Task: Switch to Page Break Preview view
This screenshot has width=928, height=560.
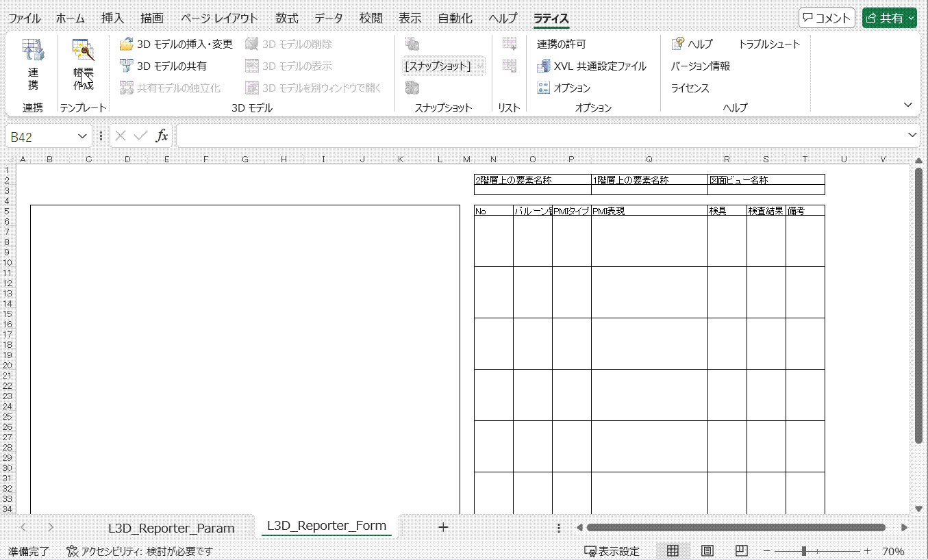Action: pos(741,551)
